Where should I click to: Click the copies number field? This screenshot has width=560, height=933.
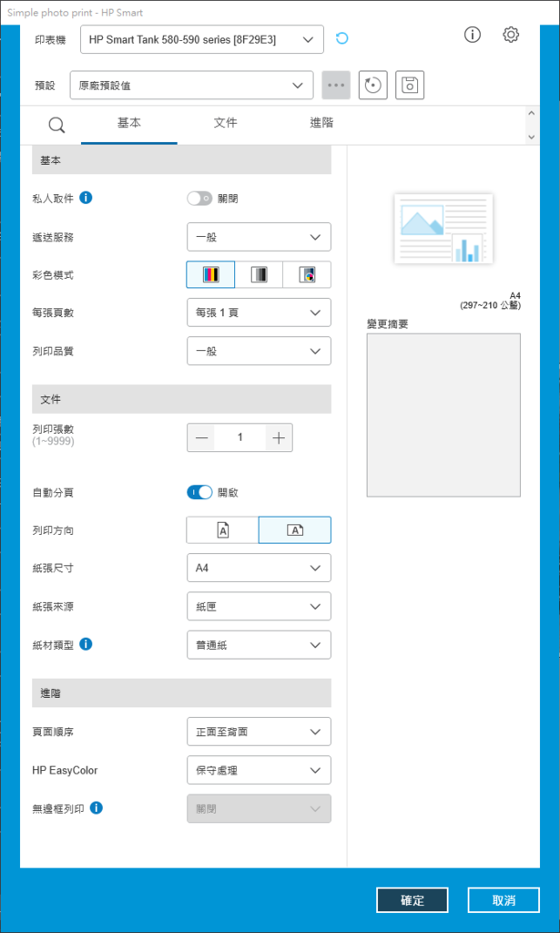(x=240, y=438)
